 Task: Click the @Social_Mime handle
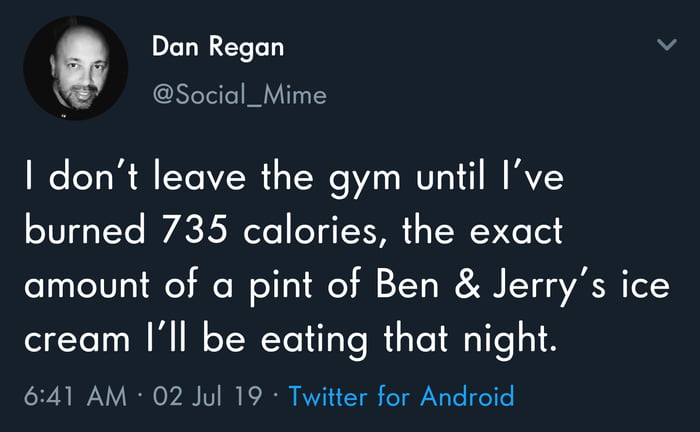pyautogui.click(x=239, y=95)
